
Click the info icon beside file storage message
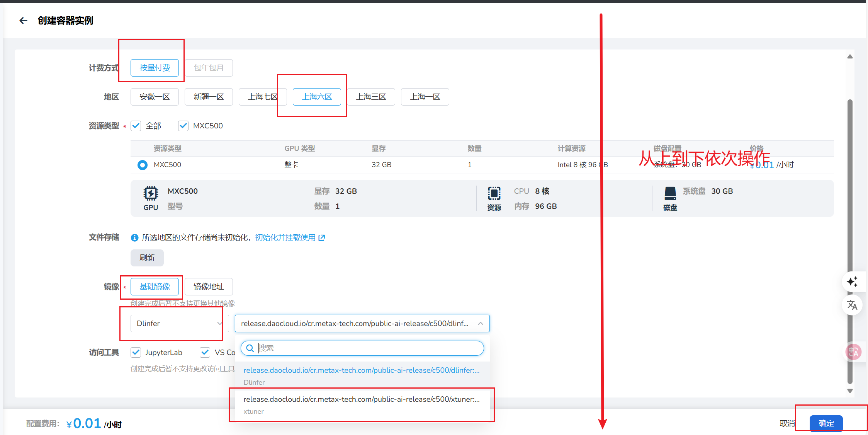click(x=134, y=238)
